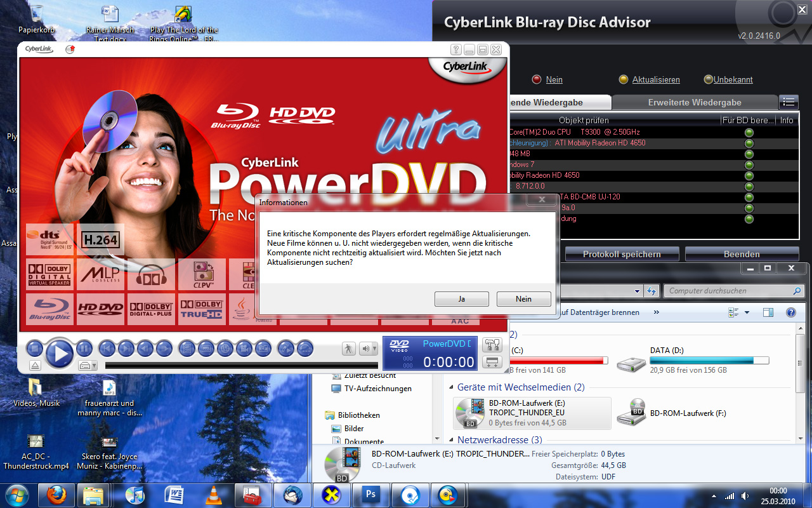Jump to previous chapter in PowerDVD

pyautogui.click(x=107, y=348)
